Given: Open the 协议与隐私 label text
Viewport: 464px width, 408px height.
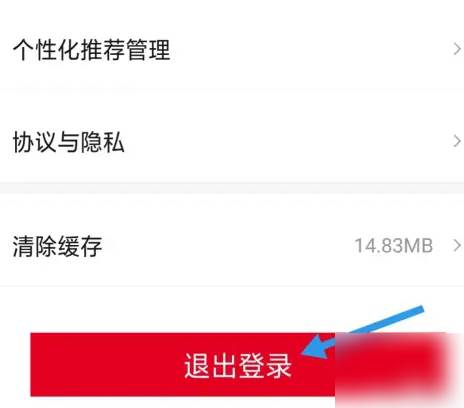Looking at the screenshot, I should pyautogui.click(x=69, y=142).
